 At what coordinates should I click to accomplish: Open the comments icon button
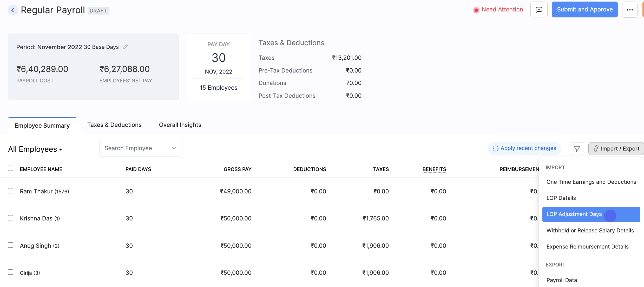pyautogui.click(x=539, y=10)
